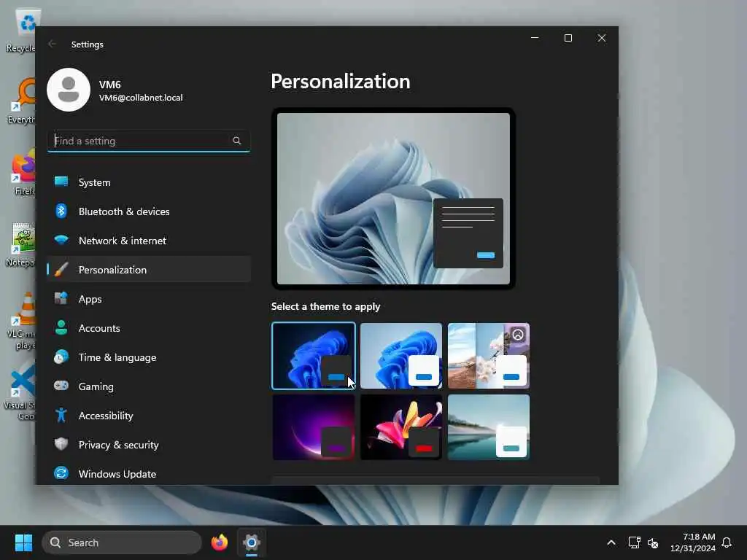Navigate to Network & internet

(123, 241)
